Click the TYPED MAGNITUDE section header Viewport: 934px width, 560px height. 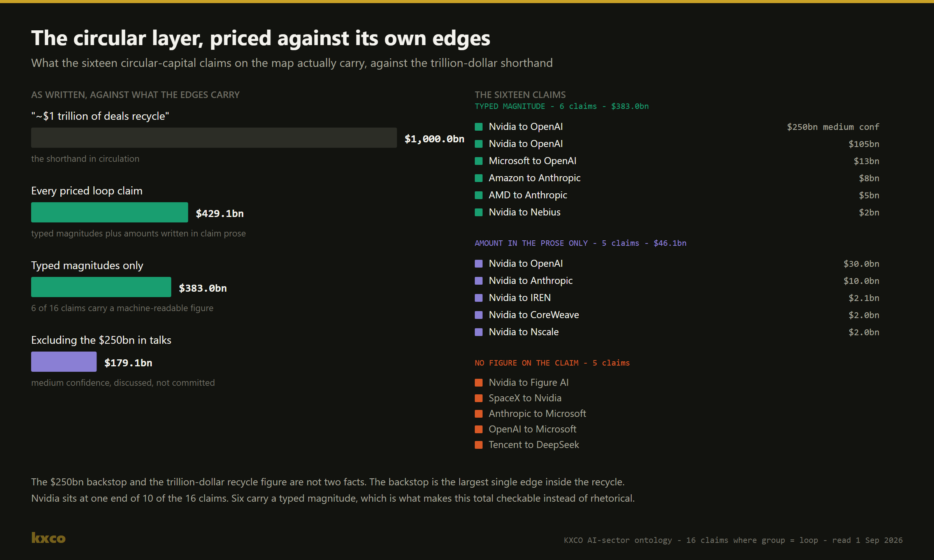[x=562, y=107]
